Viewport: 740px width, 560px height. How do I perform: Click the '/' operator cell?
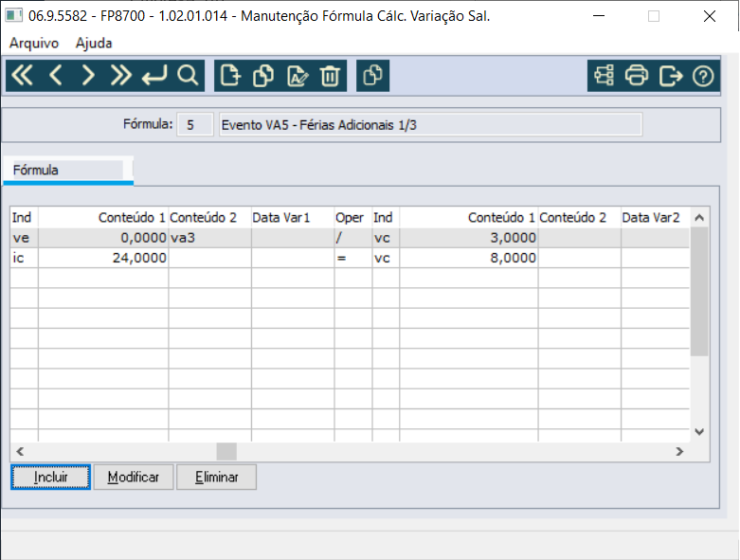[353, 238]
